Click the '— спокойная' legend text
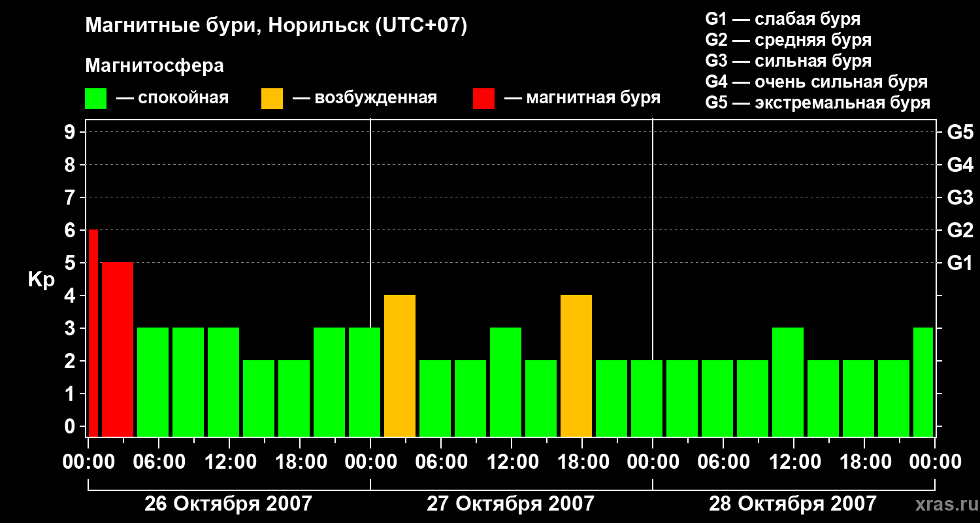Viewport: 980px width, 523px height. [x=172, y=98]
